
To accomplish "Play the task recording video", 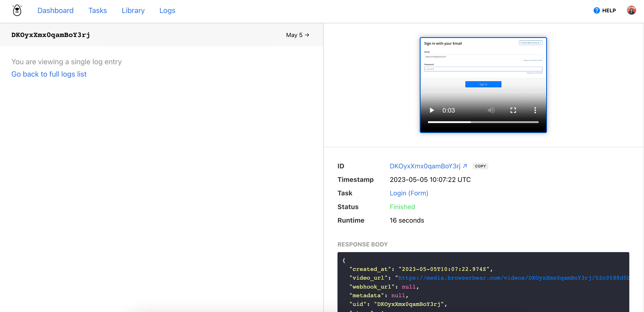I will coord(432,110).
